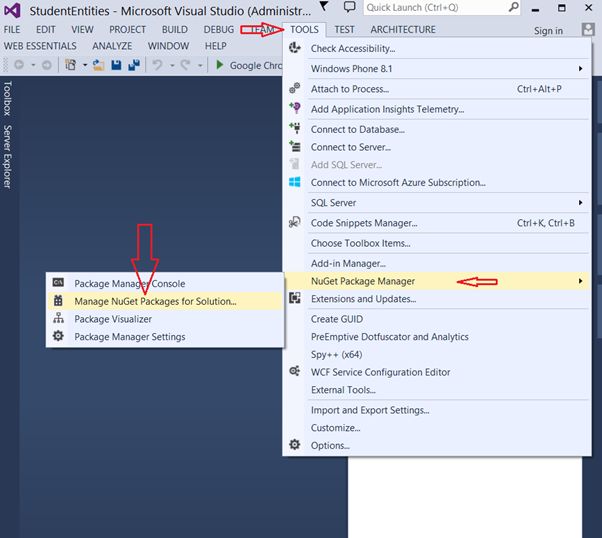Choose Add-in Manager entry

point(437,263)
